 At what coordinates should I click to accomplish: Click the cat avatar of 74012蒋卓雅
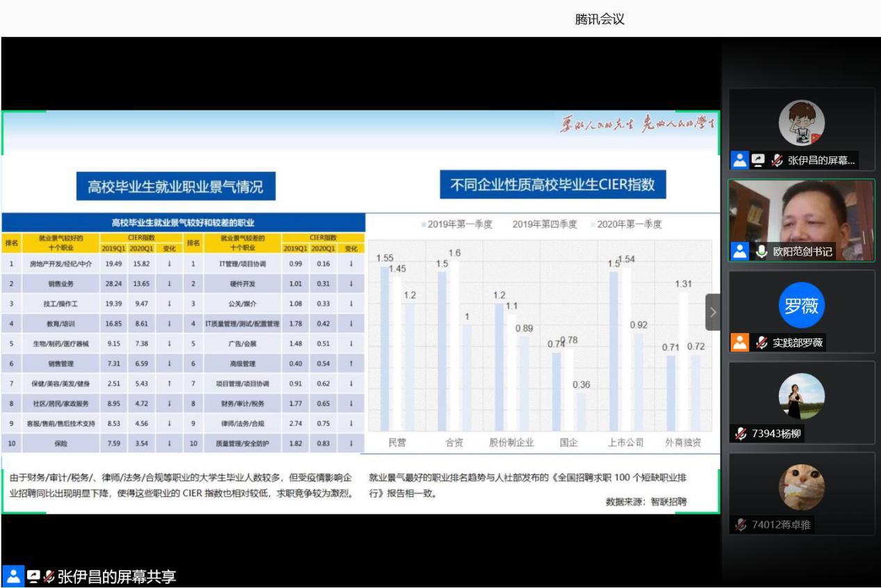[x=801, y=487]
